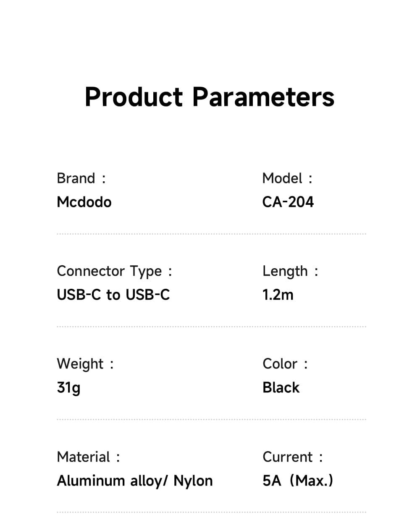420x528 pixels.
Task: Select the "Aluminum alloy/ Nylon" text
Action: pyautogui.click(x=134, y=481)
